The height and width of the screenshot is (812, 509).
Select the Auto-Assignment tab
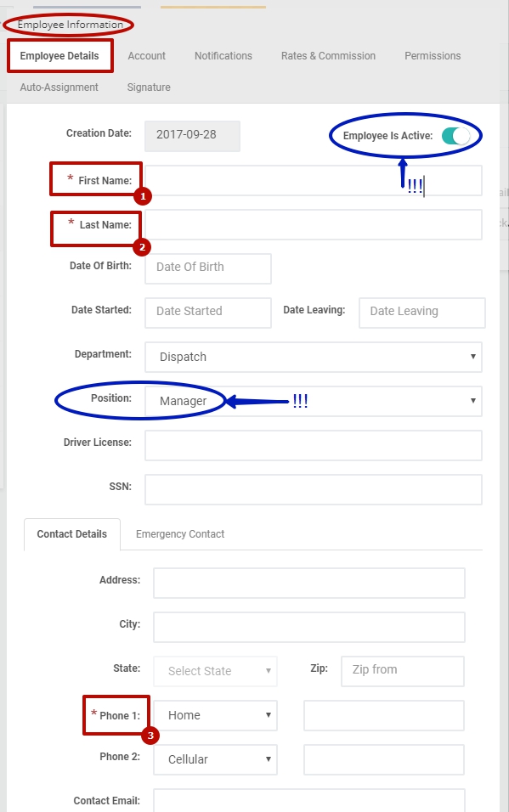click(x=59, y=87)
